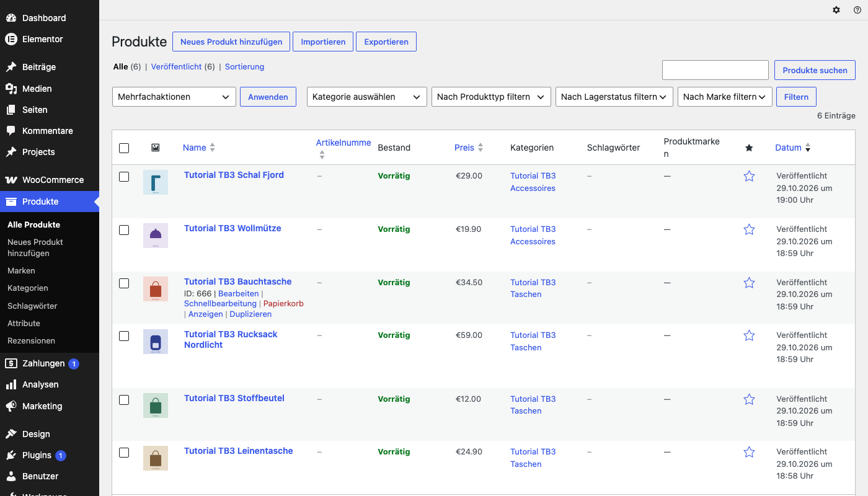Click the Benutzer user icon
Screen dimensions: 868x496
click(11, 476)
